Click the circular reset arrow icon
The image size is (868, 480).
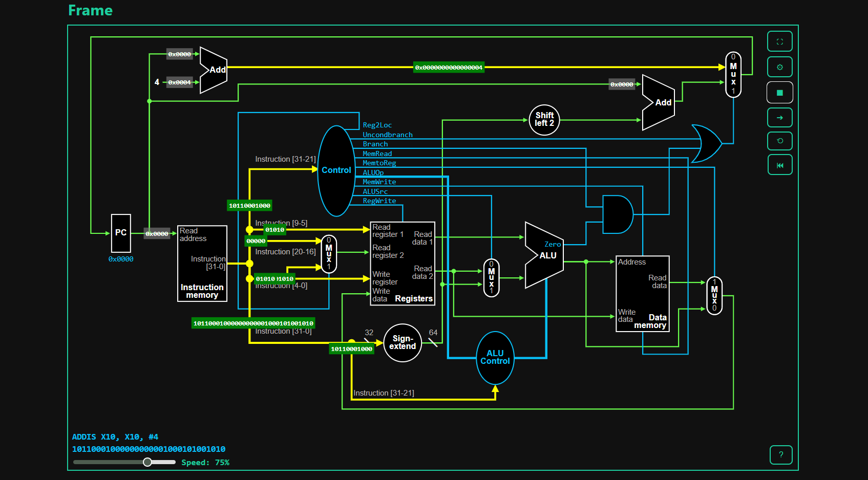click(x=779, y=141)
